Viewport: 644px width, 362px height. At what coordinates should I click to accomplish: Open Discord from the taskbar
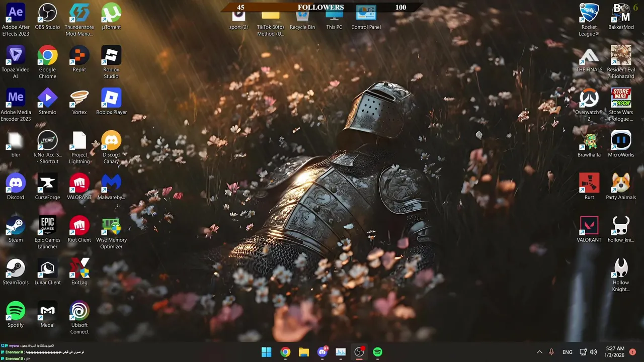323,352
